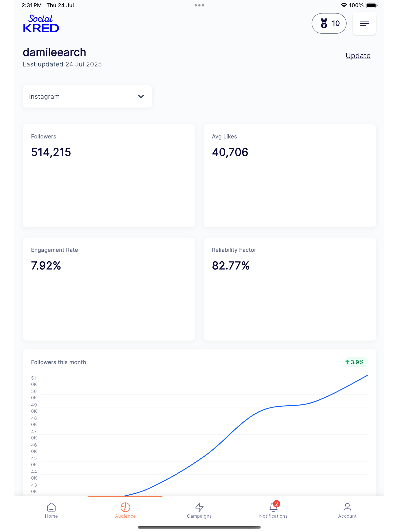
Task: Click the red notification count badge
Action: (x=276, y=504)
